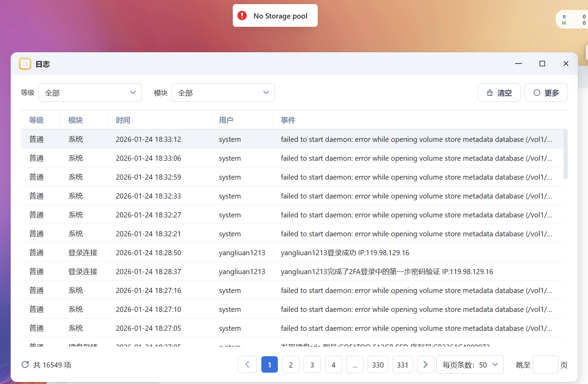The width and height of the screenshot is (588, 384).
Task: Click the 日志 app icon in the title bar
Action: [x=25, y=64]
